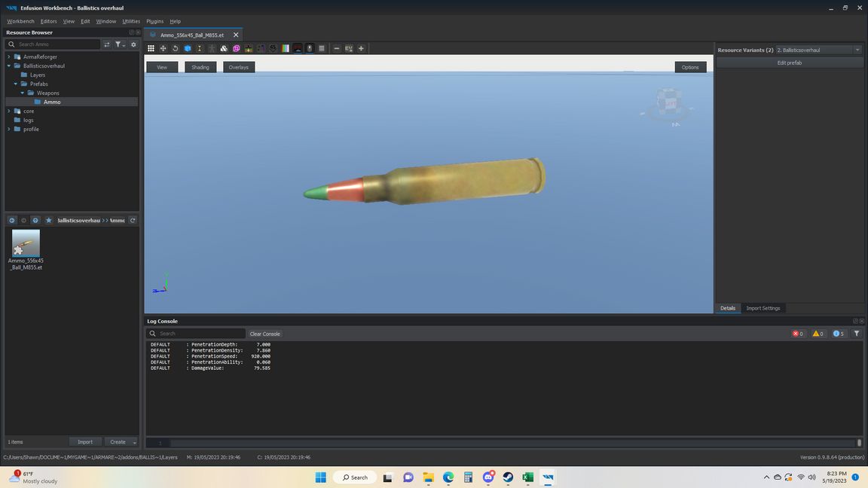
Task: Click the favorites star in browser navigation
Action: coord(49,221)
